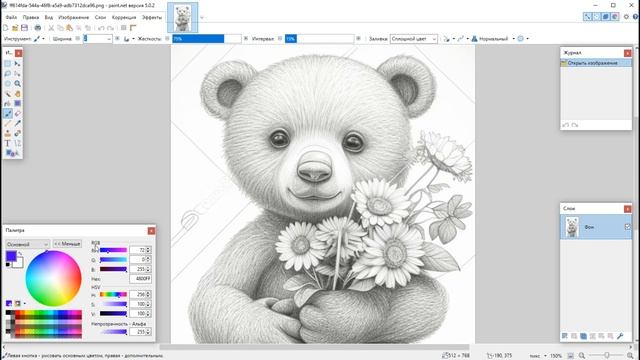Screen dimensions: 640x360
Task: Open the Основной color selector dropdown
Action: click(x=28, y=244)
